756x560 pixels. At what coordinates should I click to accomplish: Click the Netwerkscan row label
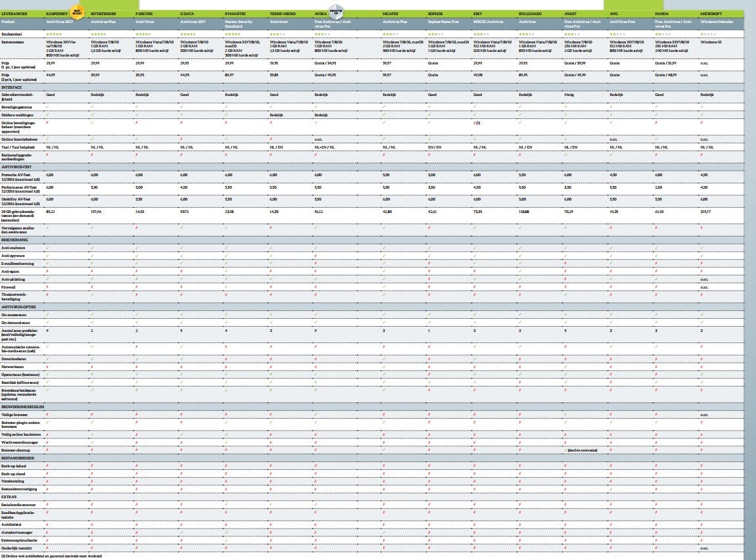[x=12, y=366]
